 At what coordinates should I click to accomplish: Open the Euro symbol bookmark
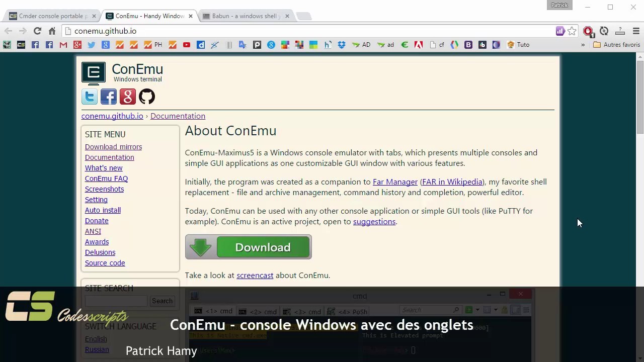[405, 45]
